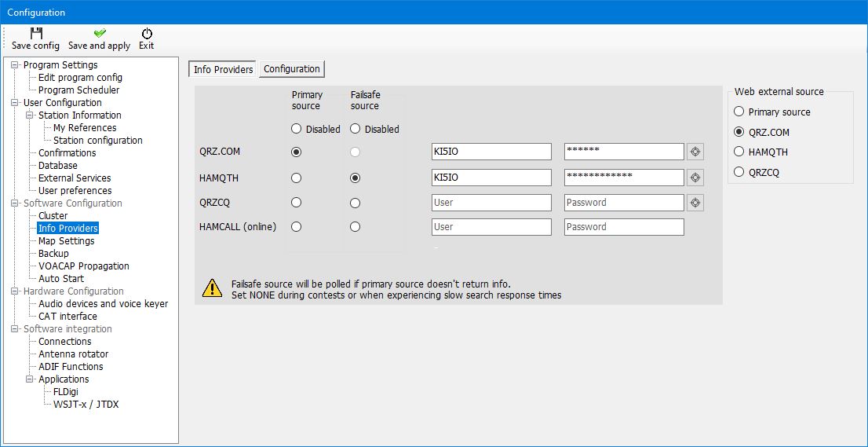Click the HAMQTH password field
868x447 pixels.
click(624, 178)
